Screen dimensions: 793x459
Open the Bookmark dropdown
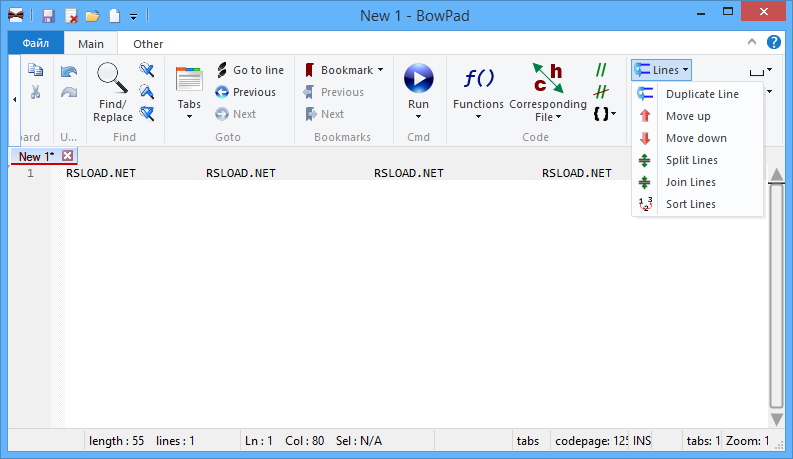344,70
